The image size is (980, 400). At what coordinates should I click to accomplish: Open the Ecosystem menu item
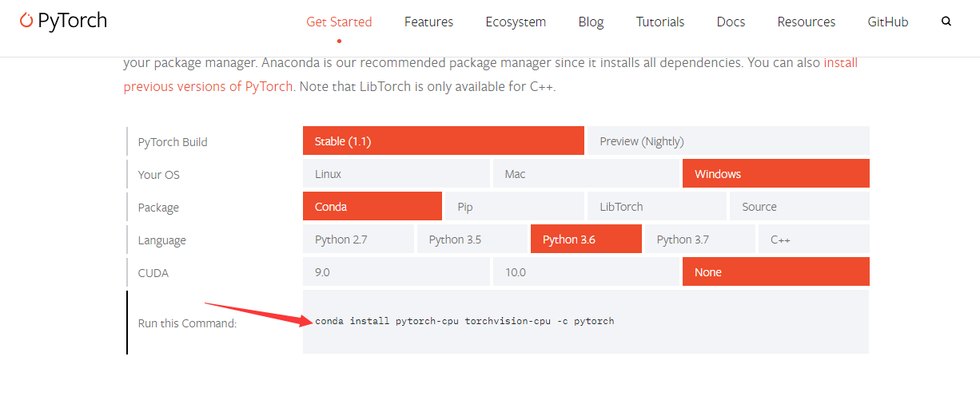[x=516, y=22]
